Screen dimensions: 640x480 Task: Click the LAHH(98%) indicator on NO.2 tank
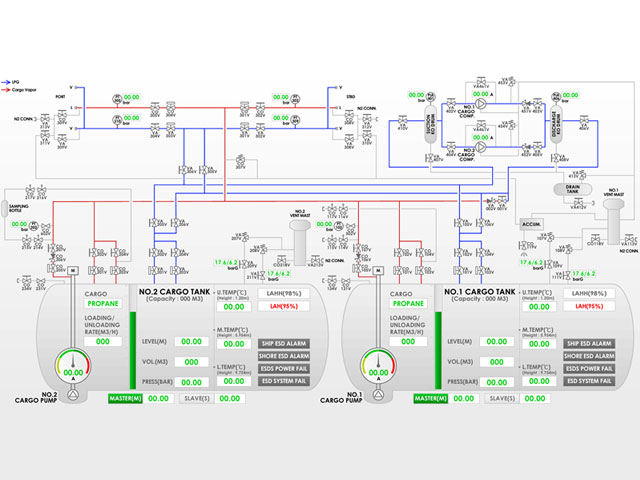[x=284, y=293]
